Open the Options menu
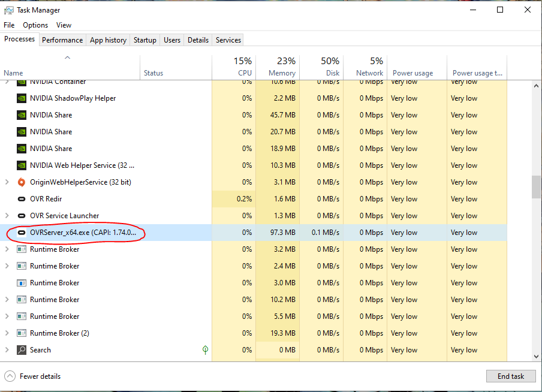Screen dimensions: 542x392 (x=35, y=25)
